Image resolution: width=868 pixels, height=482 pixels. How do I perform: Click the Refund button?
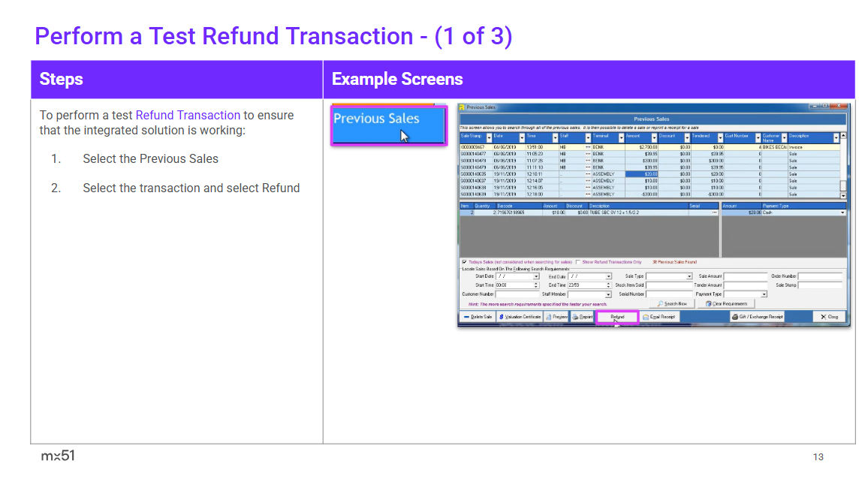click(x=617, y=317)
